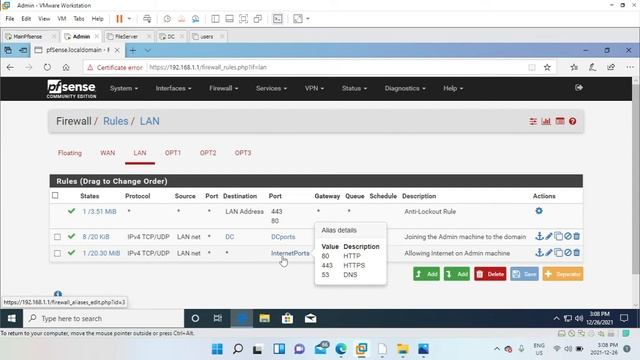Log out of pfSense icon

[579, 88]
